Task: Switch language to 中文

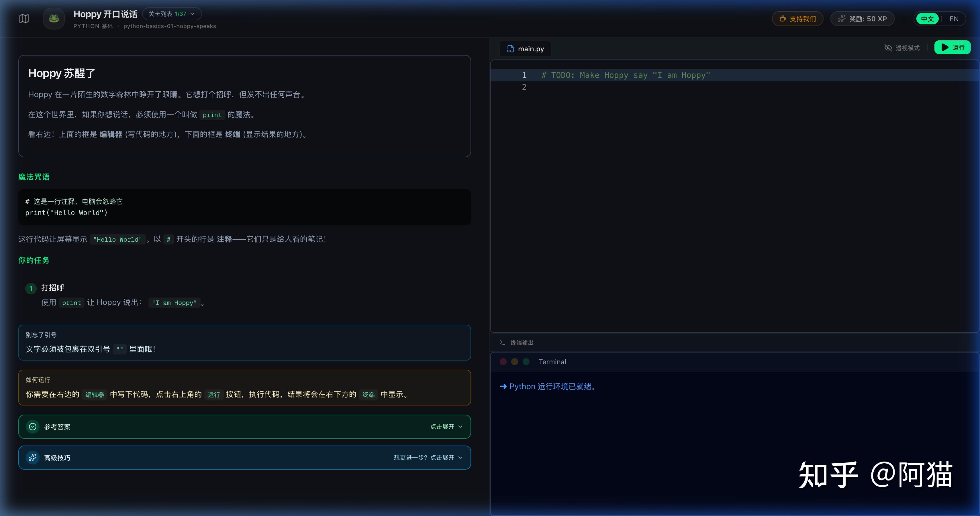Action: click(x=928, y=19)
